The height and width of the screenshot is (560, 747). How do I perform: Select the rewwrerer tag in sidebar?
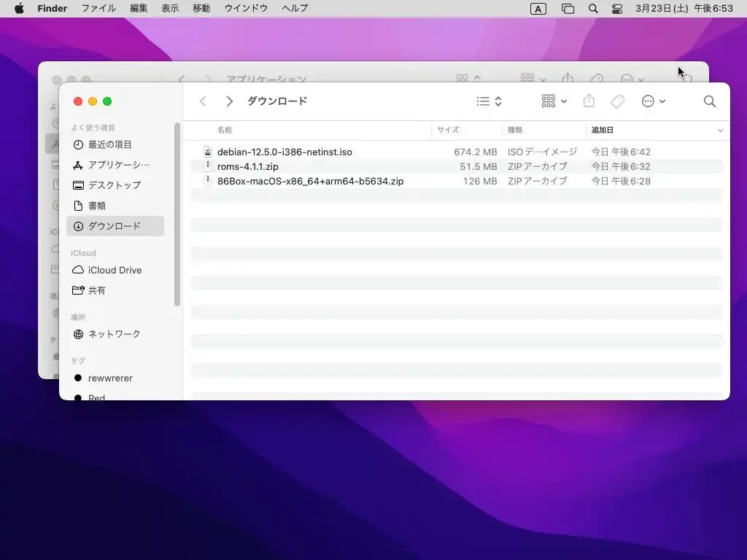click(x=115, y=378)
